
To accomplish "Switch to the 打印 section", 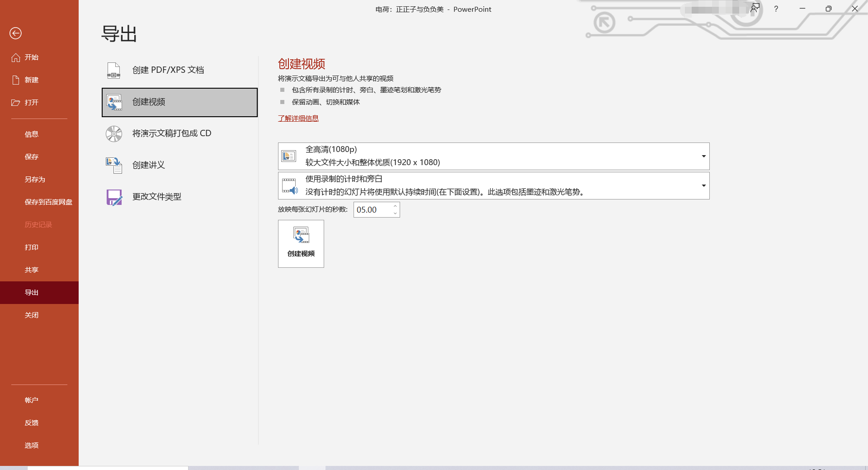I will pyautogui.click(x=31, y=247).
